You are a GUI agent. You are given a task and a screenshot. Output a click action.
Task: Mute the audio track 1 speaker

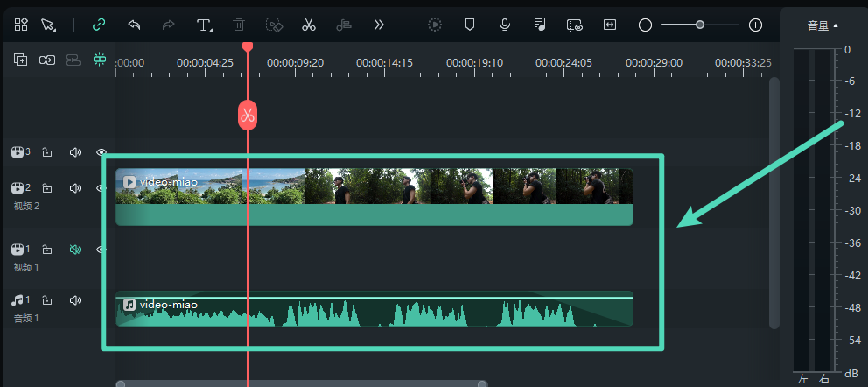coord(75,300)
